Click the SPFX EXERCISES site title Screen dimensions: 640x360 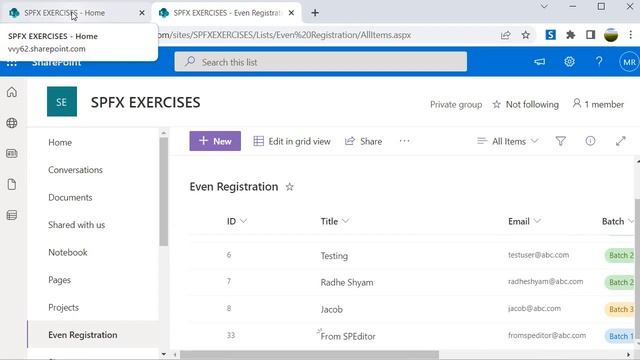click(146, 102)
